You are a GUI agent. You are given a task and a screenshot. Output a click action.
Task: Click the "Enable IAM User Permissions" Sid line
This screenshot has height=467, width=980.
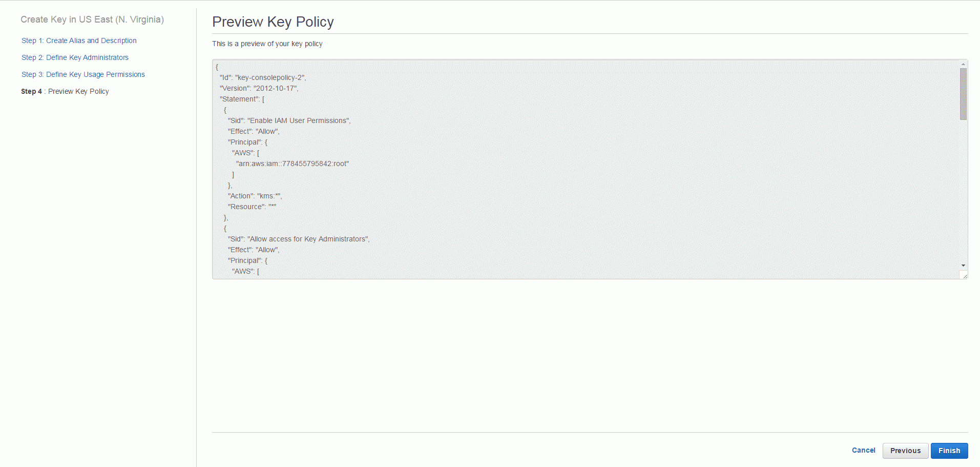(x=289, y=120)
